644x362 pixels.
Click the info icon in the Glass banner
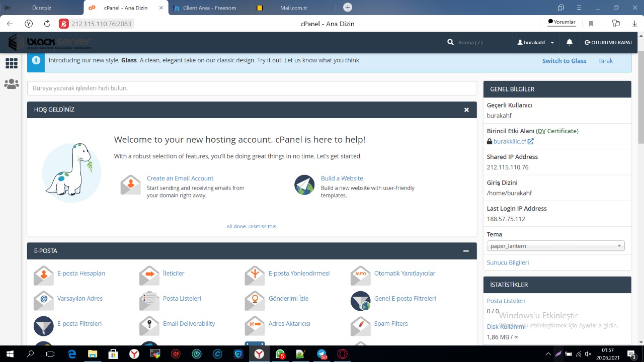pos(36,60)
